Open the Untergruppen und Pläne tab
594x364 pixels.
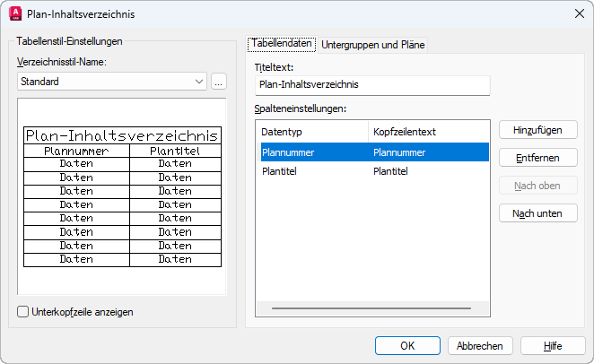[x=373, y=44]
